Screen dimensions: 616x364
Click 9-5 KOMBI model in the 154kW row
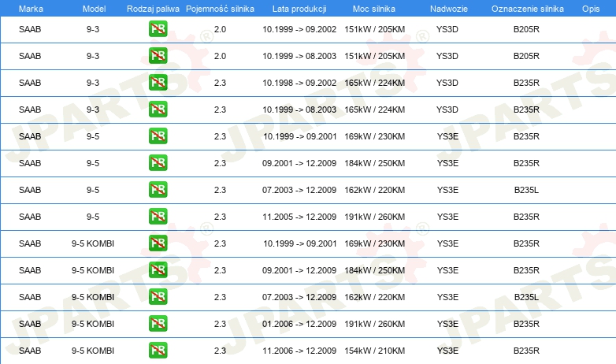(93, 351)
